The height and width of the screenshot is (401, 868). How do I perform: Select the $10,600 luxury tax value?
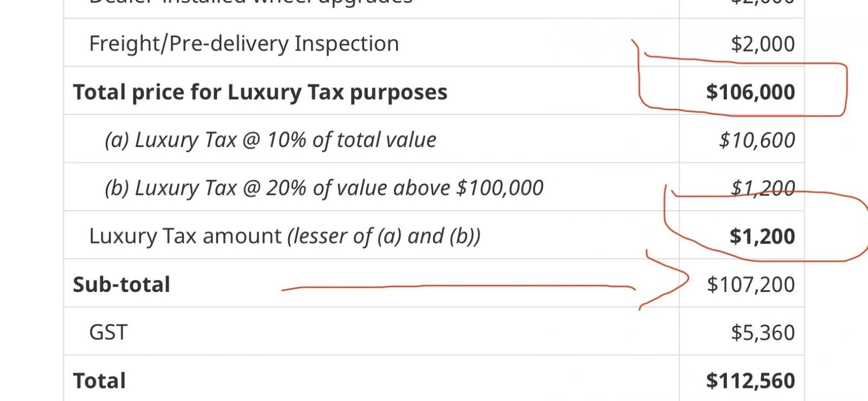coord(757,140)
